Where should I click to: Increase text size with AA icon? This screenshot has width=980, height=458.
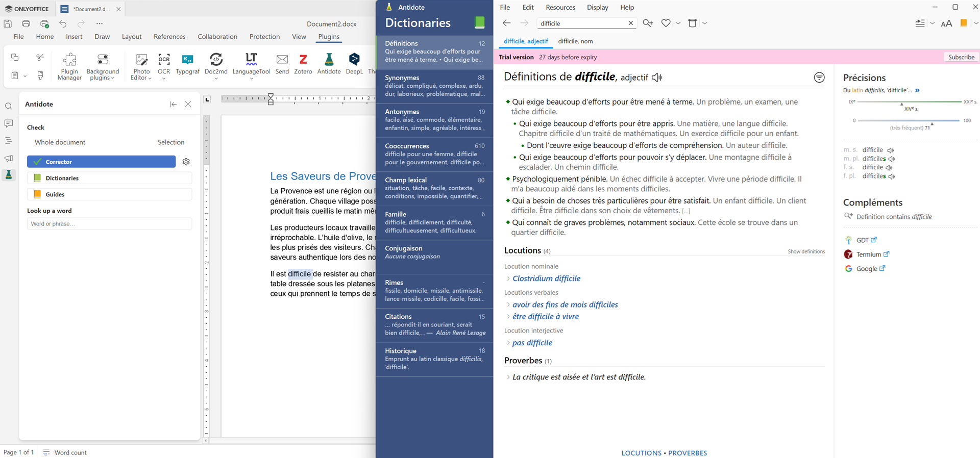click(x=946, y=23)
